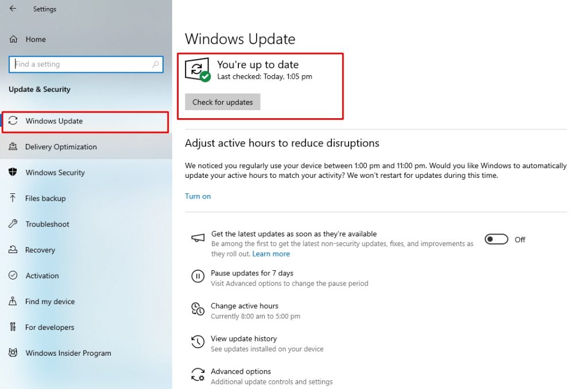Click the megaphone icon for latest updates
The height and width of the screenshot is (389, 588).
point(198,238)
